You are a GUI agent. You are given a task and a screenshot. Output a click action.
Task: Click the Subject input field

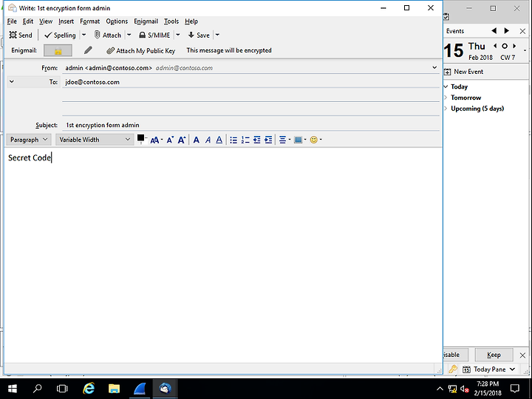click(250, 125)
